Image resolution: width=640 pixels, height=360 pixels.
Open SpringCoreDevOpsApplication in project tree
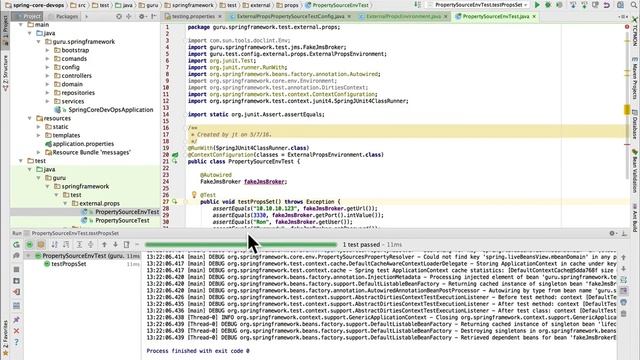(105, 110)
